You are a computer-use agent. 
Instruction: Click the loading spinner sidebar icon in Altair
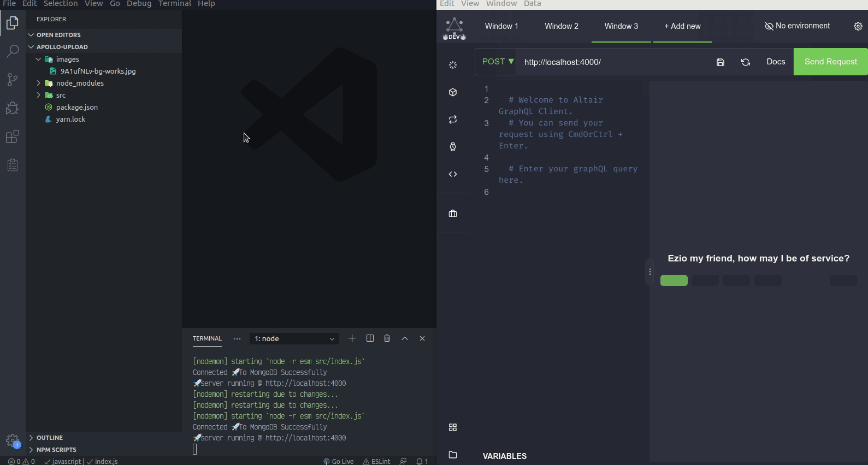tap(453, 65)
